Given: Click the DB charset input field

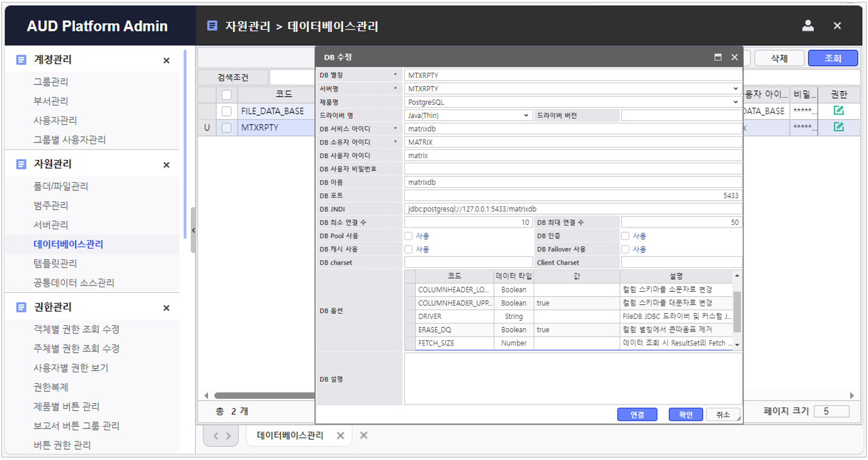Looking at the screenshot, I should (x=469, y=262).
